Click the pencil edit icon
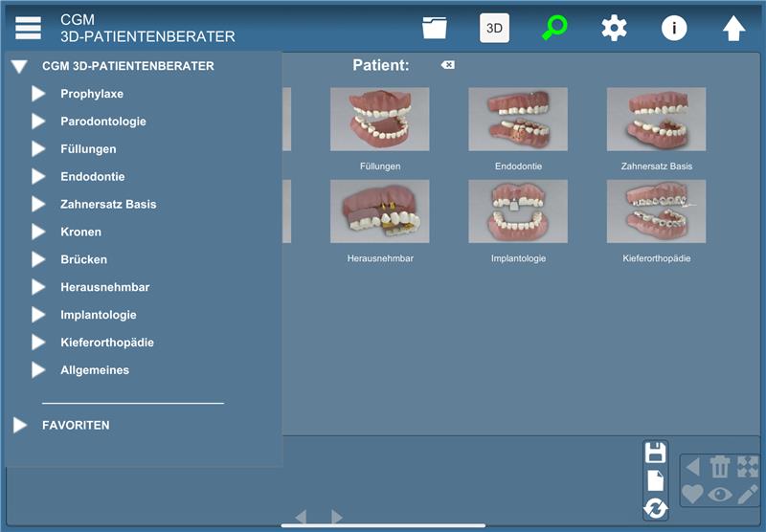Screen dimensions: 766x532 [x=748, y=494]
